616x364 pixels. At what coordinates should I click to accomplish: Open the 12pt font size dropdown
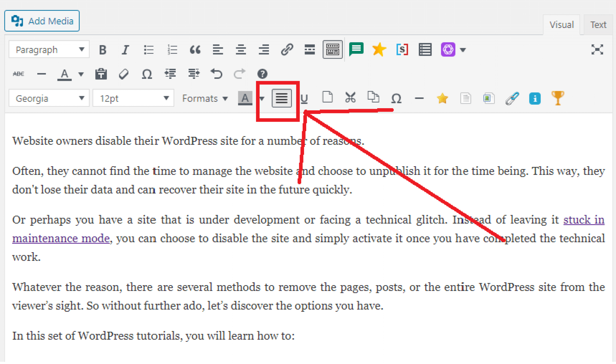(x=133, y=98)
